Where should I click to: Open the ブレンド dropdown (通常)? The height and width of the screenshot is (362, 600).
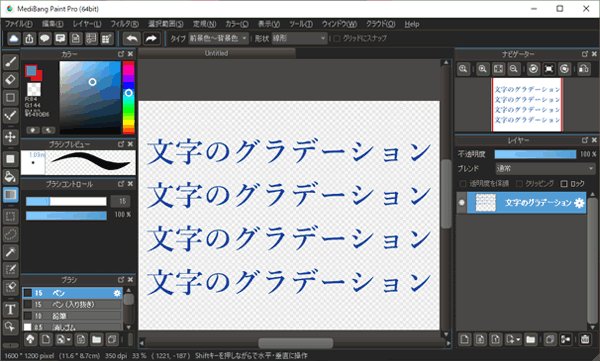click(545, 168)
